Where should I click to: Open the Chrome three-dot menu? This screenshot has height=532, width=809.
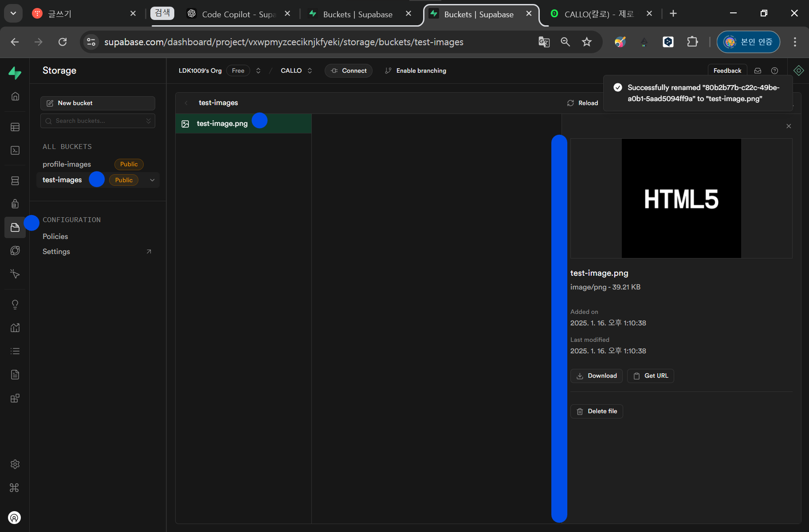[x=795, y=42]
